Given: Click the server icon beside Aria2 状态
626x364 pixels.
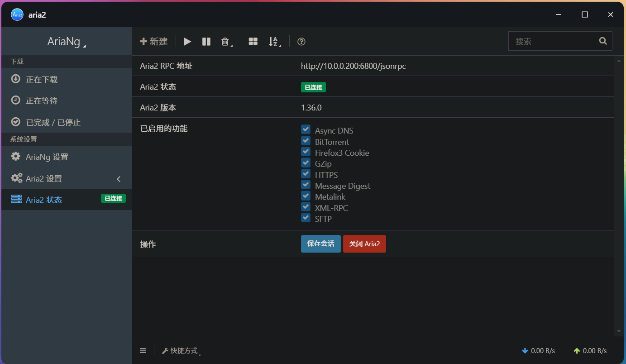Looking at the screenshot, I should [16, 199].
